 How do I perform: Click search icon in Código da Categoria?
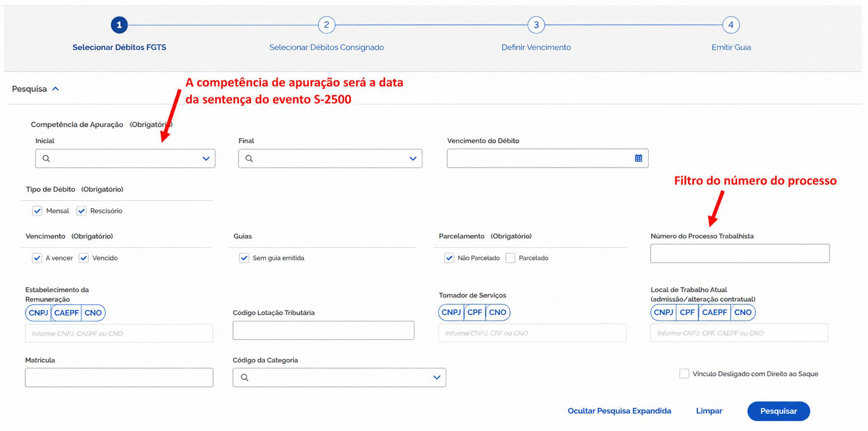coord(245,377)
